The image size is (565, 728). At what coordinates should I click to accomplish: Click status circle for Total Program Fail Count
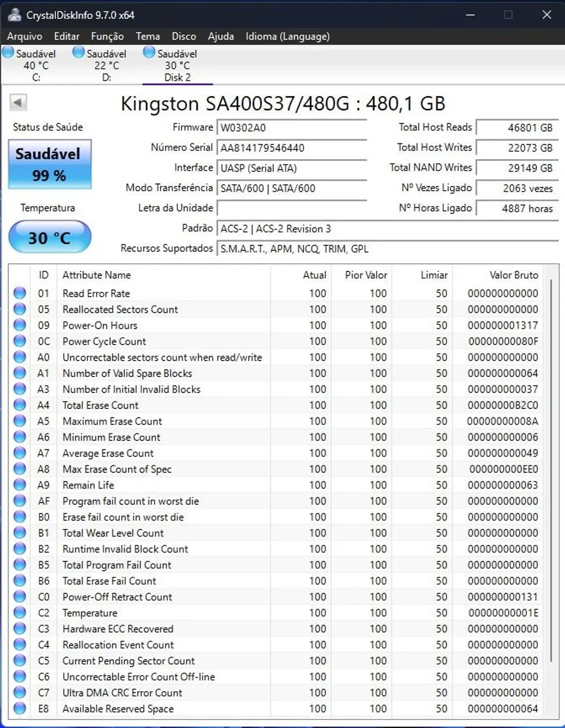pyautogui.click(x=20, y=565)
